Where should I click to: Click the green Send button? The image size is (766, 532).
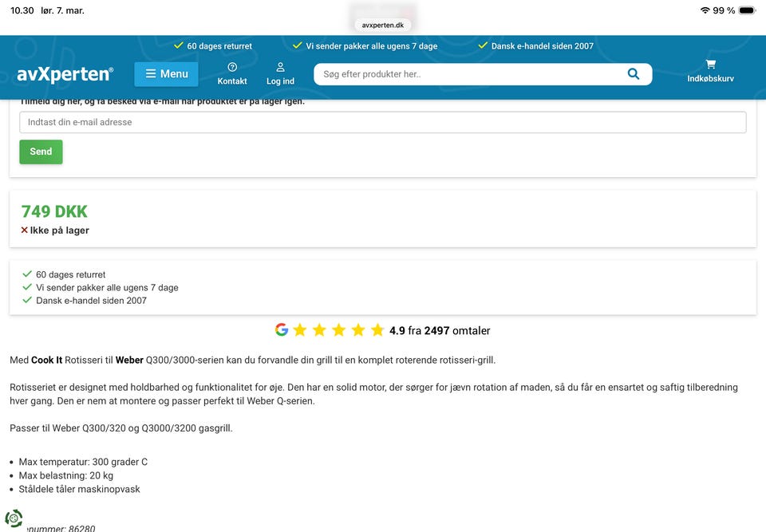[x=41, y=152]
